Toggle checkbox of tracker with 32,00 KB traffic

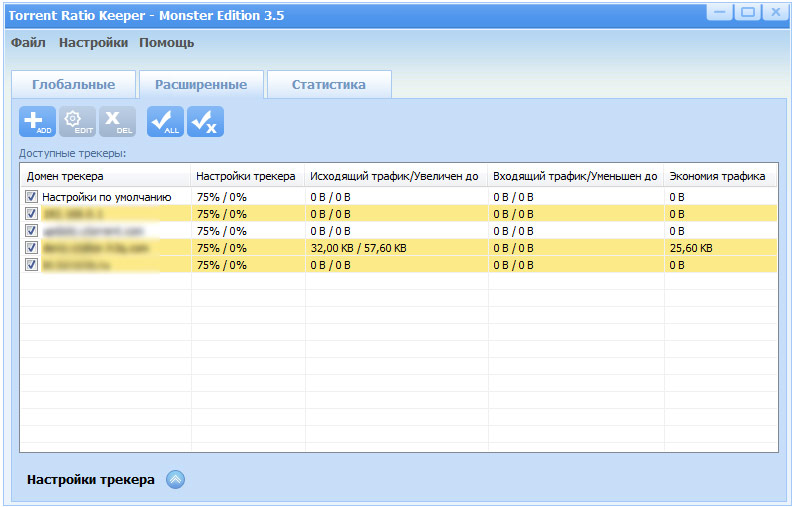31,248
